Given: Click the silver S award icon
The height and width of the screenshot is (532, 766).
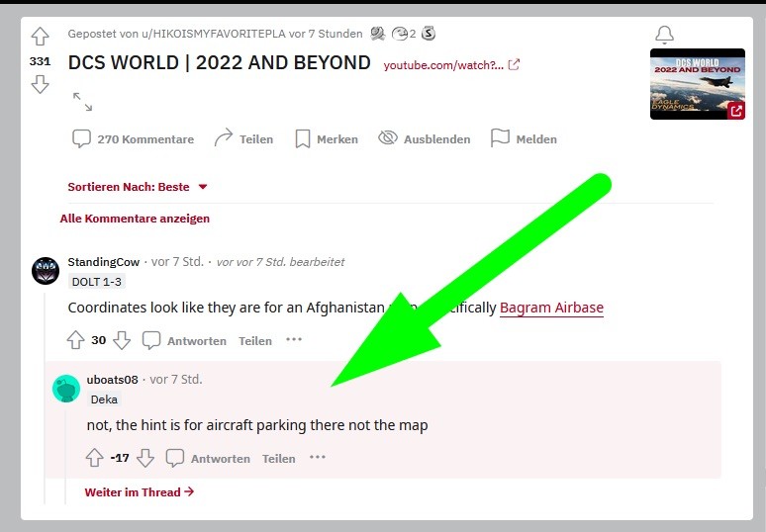Looking at the screenshot, I should click(x=429, y=34).
